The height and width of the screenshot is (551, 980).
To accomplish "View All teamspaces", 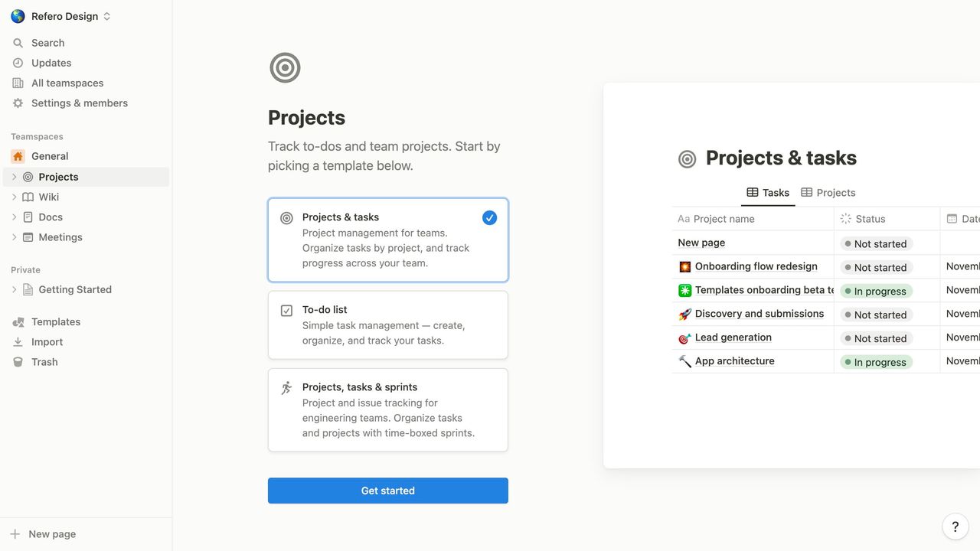I will (67, 83).
